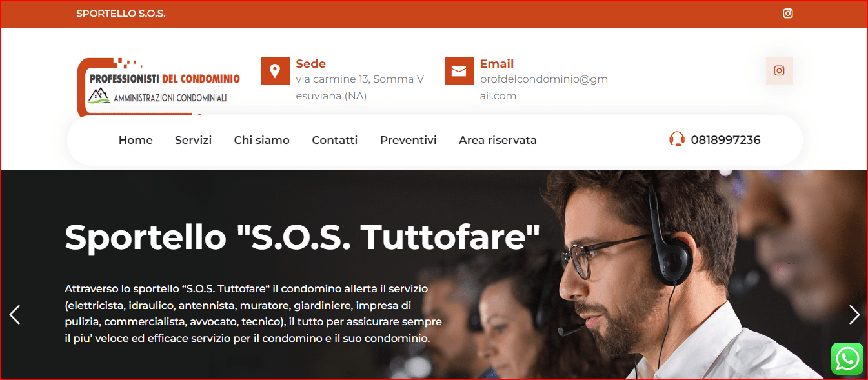The height and width of the screenshot is (380, 868).
Task: Click the SPORTELLO S.O.S. text in the top bar
Action: tap(121, 14)
